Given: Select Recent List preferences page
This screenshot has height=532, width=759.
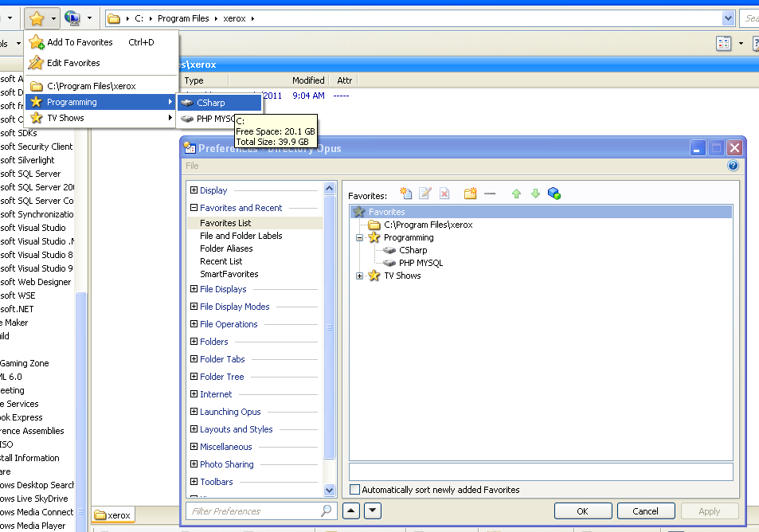Looking at the screenshot, I should [221, 261].
